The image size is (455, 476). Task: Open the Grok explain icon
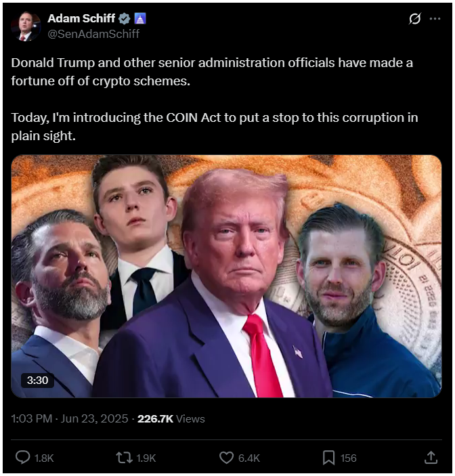414,19
